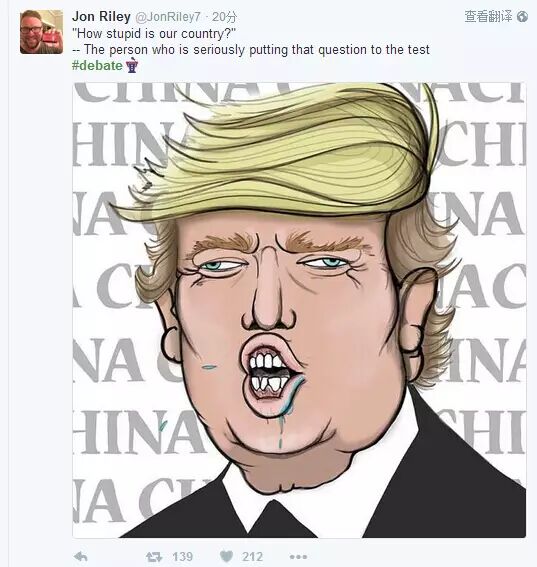Viewport: 537px width, 567px height.
Task: Click the 139 retweet count
Action: 183,557
